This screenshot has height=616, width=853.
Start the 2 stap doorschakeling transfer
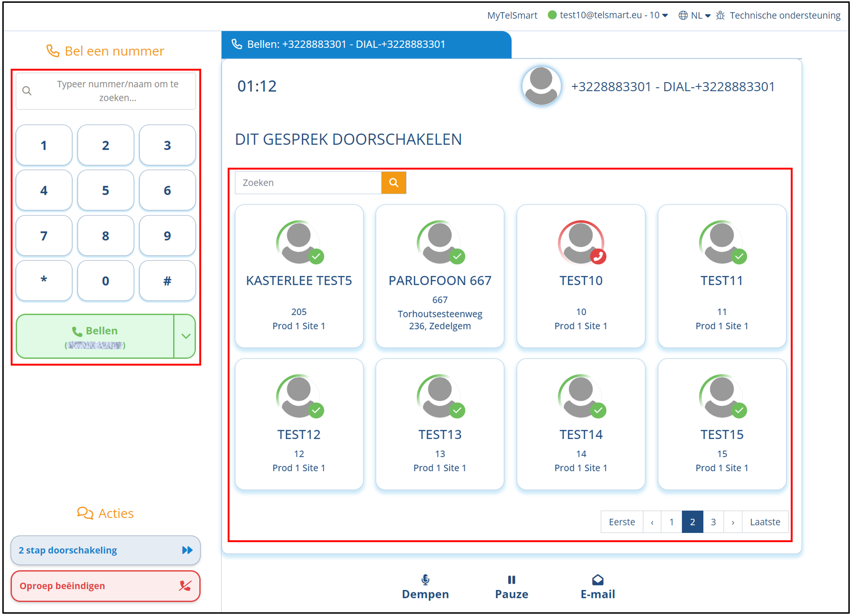[x=105, y=550]
